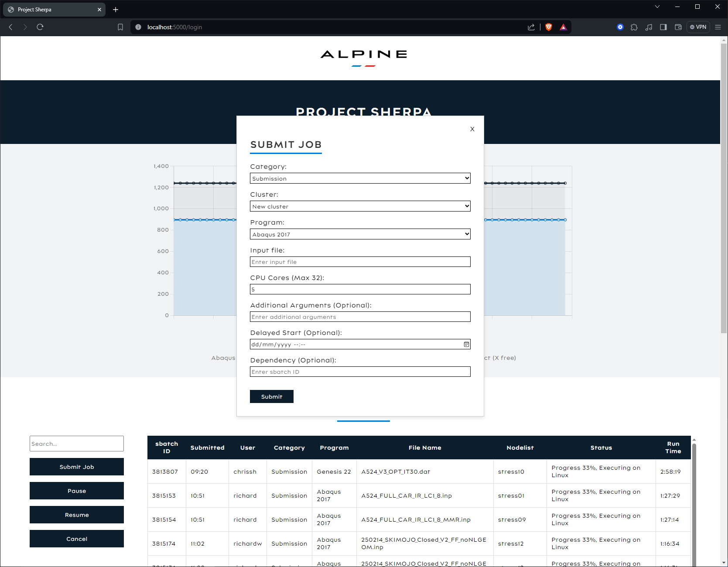
Task: Click the Status column header
Action: coord(601,447)
